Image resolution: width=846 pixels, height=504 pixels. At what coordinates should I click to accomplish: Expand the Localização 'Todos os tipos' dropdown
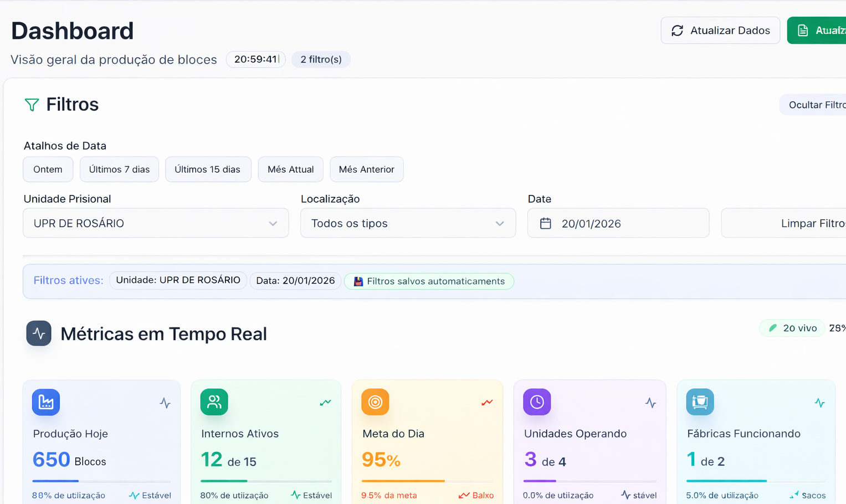(x=408, y=223)
